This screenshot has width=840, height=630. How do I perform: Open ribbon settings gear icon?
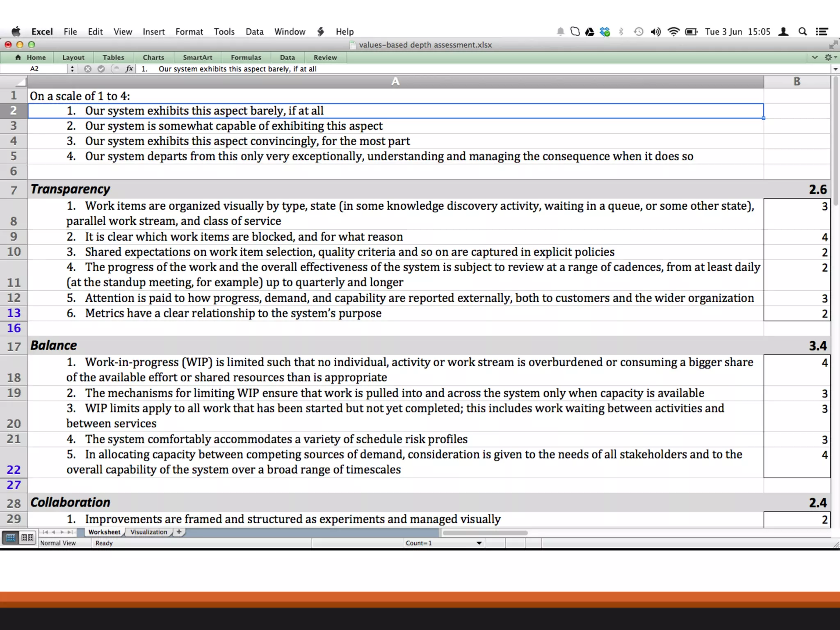coord(829,57)
